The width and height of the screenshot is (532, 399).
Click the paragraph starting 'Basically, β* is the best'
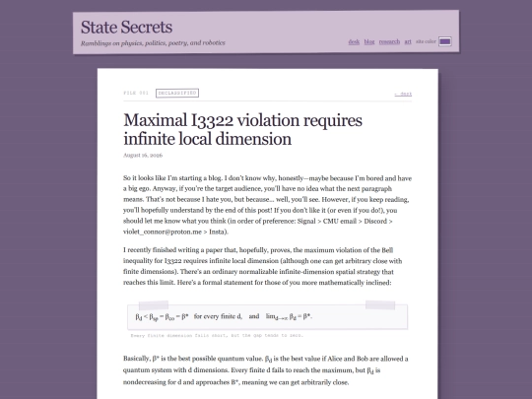coord(266,370)
